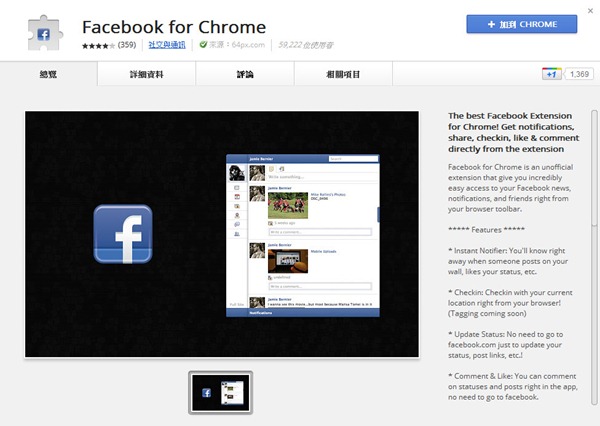Select the screenshot thumbnail below preview
The width and height of the screenshot is (600, 426).
click(x=220, y=393)
